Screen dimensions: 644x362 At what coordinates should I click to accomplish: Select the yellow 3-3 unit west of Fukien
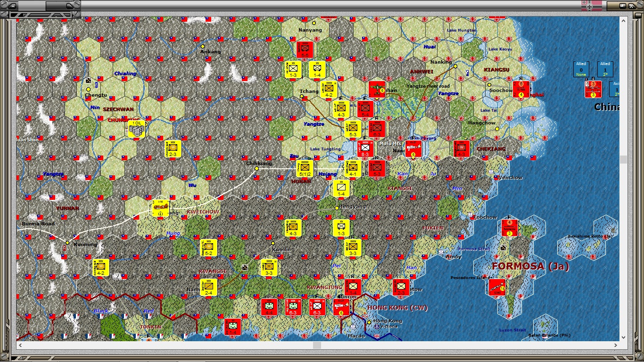[353, 247]
